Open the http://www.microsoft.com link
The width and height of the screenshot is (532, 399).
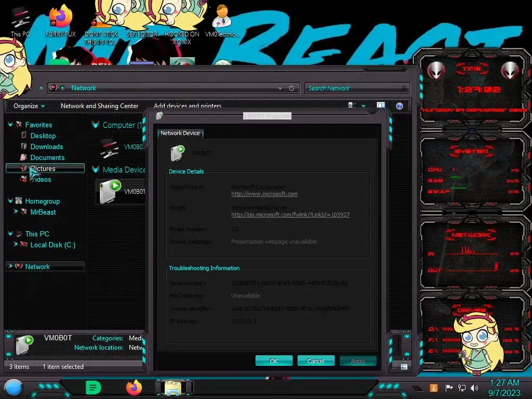[264, 194]
